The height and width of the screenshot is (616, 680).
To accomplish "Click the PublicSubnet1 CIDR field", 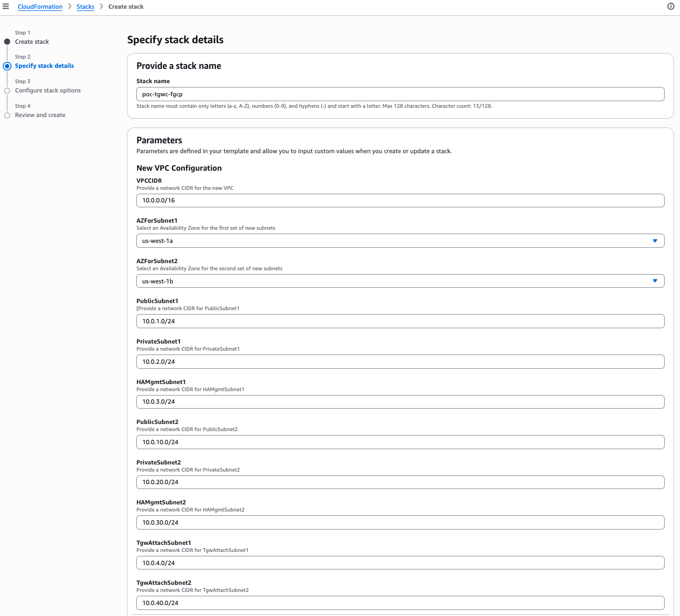I will 400,321.
